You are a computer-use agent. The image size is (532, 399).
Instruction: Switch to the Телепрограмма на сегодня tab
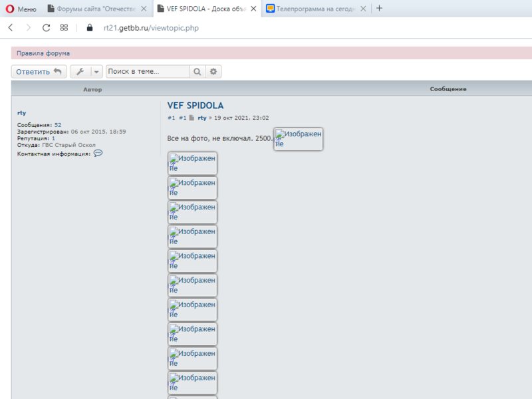point(311,9)
